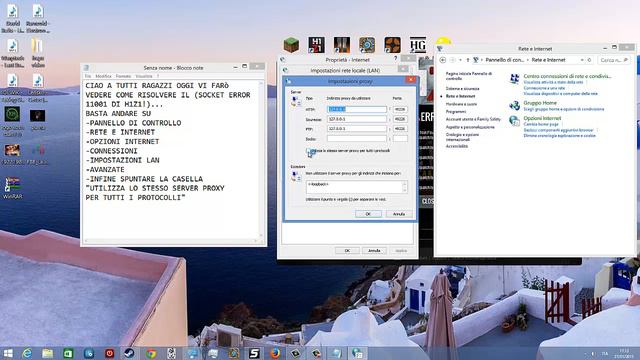Click the Socks proxy address field
The width and height of the screenshot is (640, 360).
click(357, 139)
